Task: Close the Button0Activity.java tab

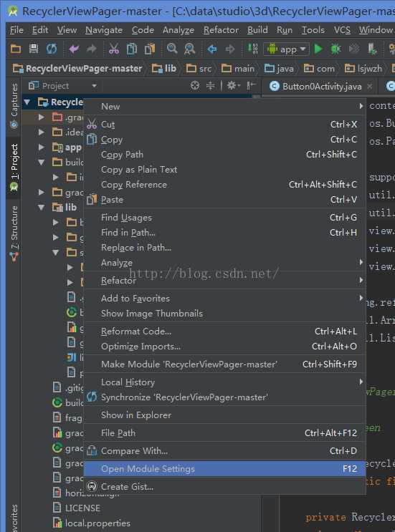Action: pyautogui.click(x=369, y=87)
